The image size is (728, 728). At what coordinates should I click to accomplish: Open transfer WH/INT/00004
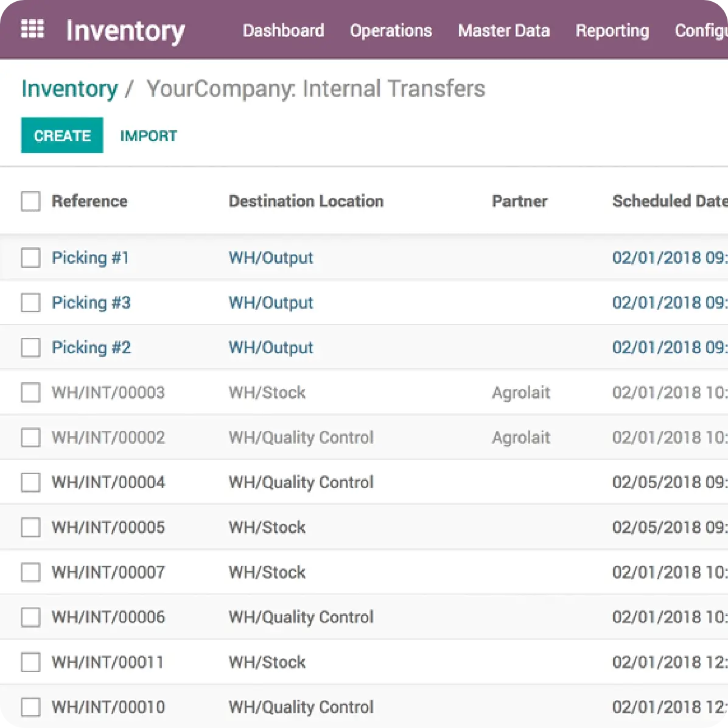click(x=108, y=482)
